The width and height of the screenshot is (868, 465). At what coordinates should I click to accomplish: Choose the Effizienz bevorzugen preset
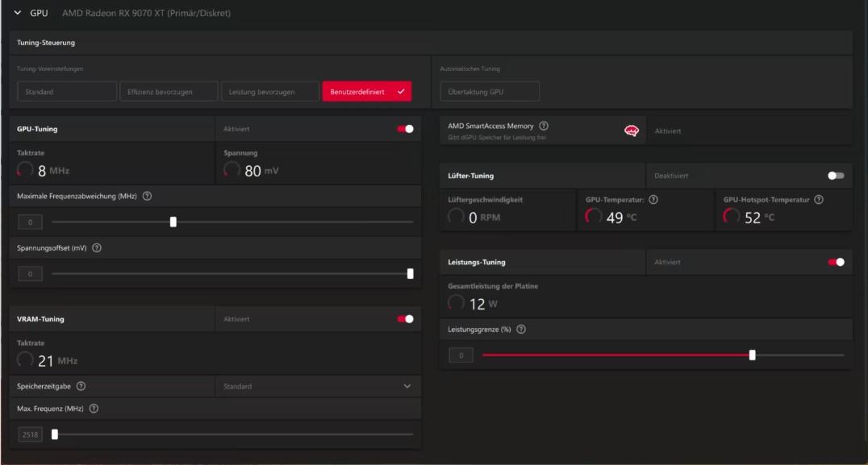click(169, 92)
